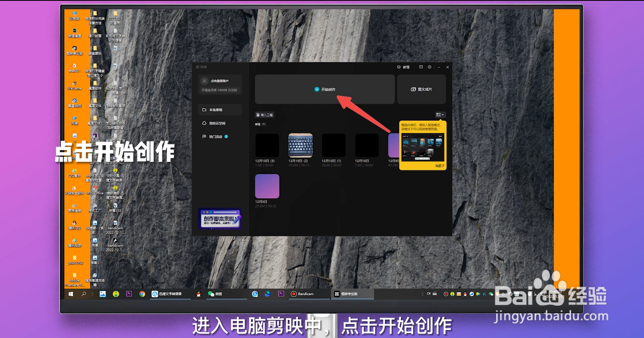The image size is (644, 338).
Task: Dismiss the yellow tip with 知道了
Action: click(440, 166)
